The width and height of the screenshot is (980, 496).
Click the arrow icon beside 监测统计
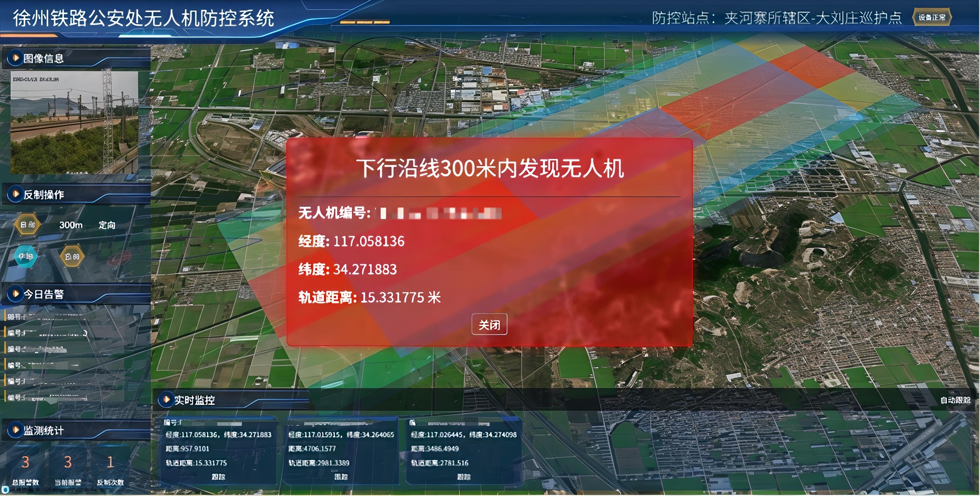coord(15,430)
